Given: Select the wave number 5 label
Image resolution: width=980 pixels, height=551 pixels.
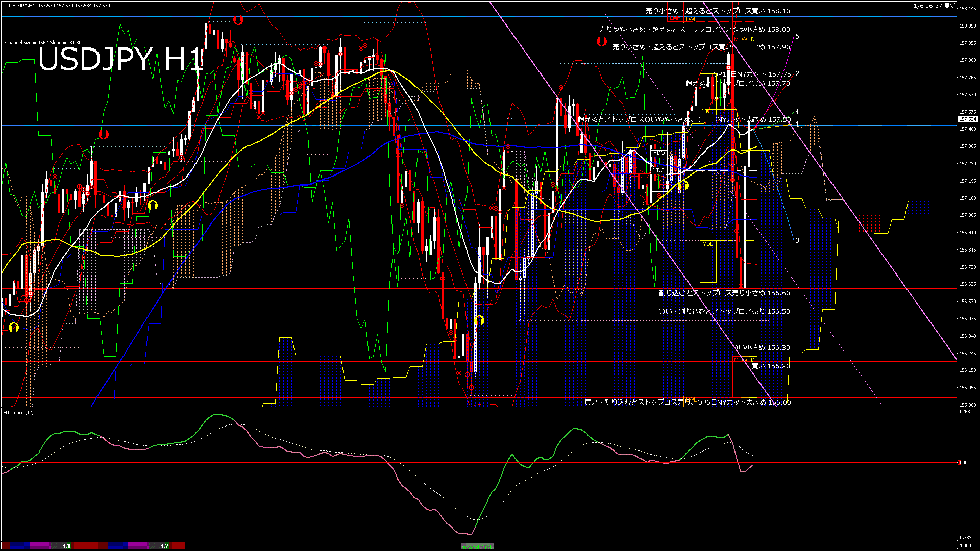Looking at the screenshot, I should [797, 37].
